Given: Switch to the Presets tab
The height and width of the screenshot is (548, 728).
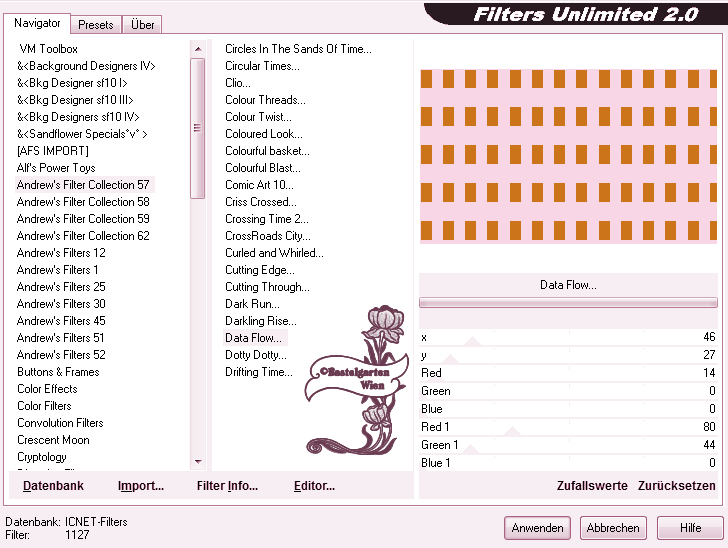Looking at the screenshot, I should (x=96, y=25).
